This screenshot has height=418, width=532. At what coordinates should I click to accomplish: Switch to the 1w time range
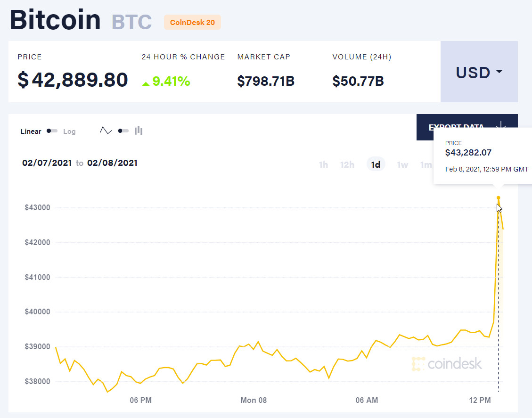(x=402, y=164)
